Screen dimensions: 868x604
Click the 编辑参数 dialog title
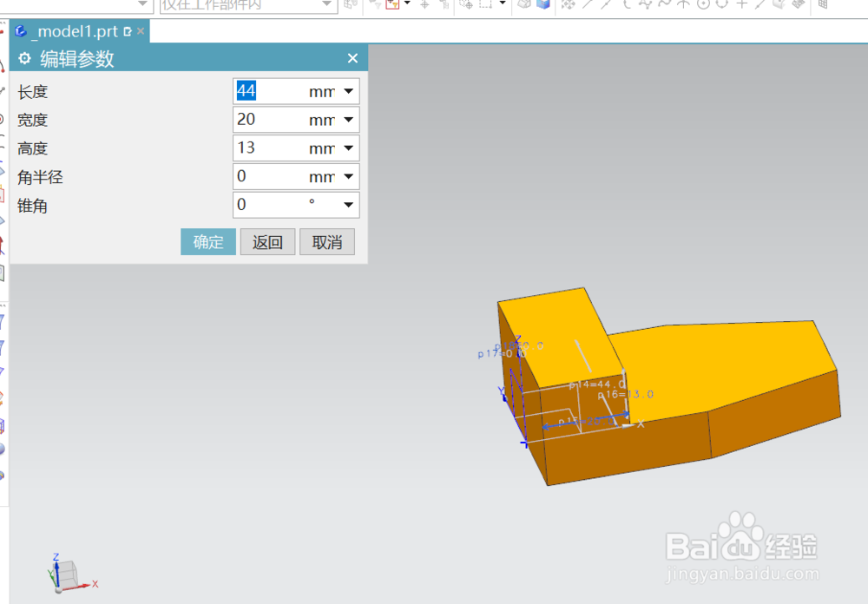[77, 59]
